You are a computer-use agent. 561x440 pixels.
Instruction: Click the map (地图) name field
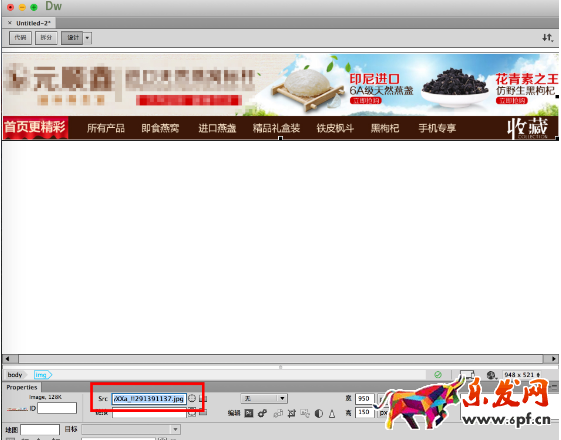[x=40, y=429]
